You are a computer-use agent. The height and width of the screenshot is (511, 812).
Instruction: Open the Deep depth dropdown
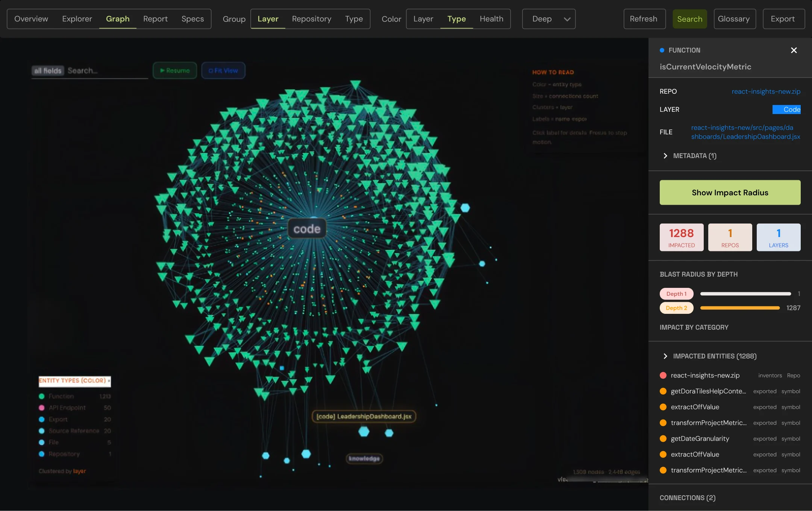pyautogui.click(x=548, y=19)
